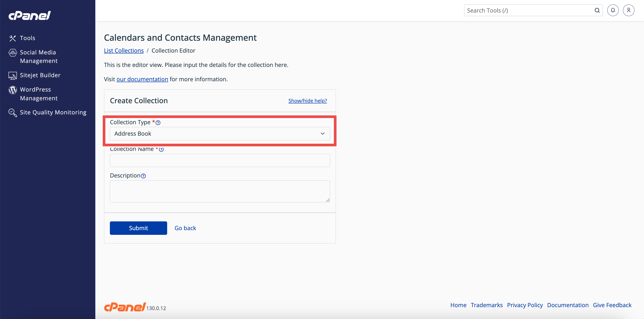Open WordPress Management in sidebar

click(38, 94)
